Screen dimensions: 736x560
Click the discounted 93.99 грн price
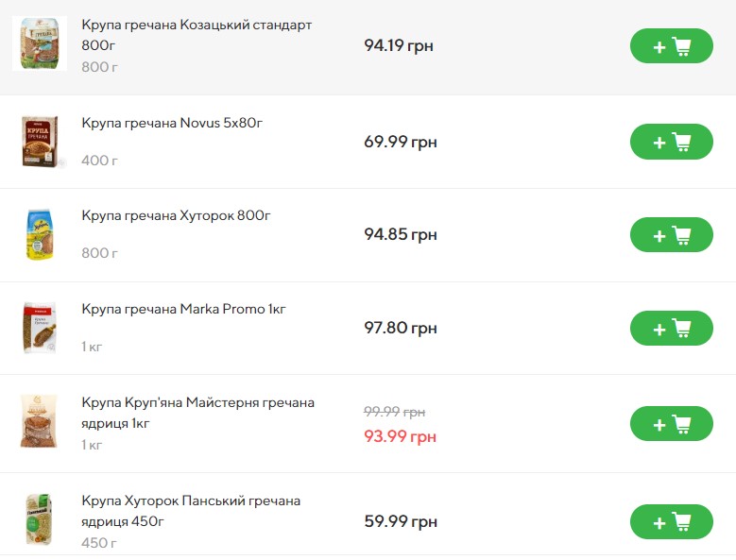pos(400,436)
